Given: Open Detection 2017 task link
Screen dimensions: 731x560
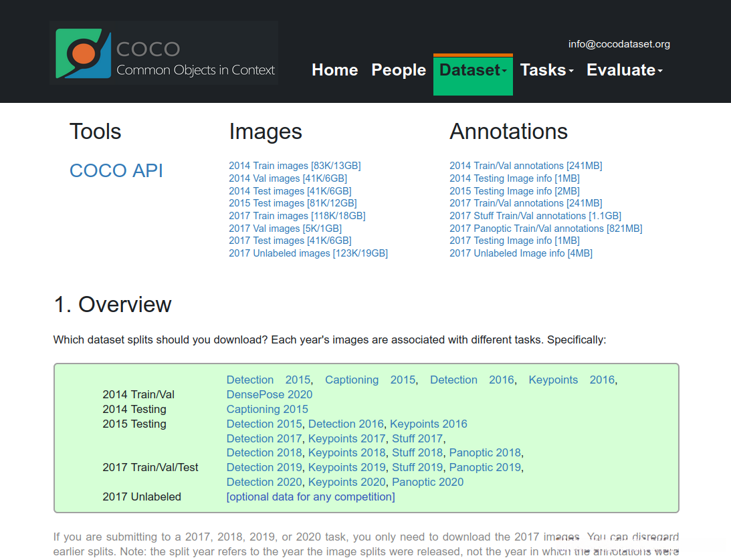Looking at the screenshot, I should pyautogui.click(x=264, y=438).
